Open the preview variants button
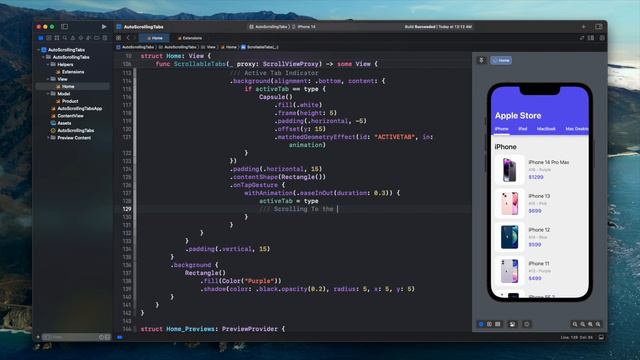The image size is (640, 360). pos(498,324)
